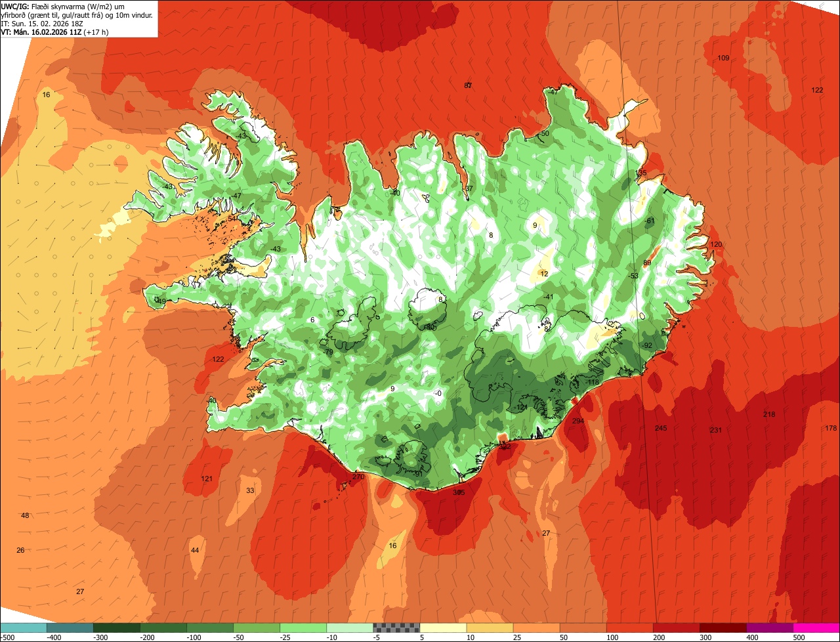Viewport: 840px width, 642px height.
Task: Click the legend label '-100'
Action: pyautogui.click(x=194, y=637)
